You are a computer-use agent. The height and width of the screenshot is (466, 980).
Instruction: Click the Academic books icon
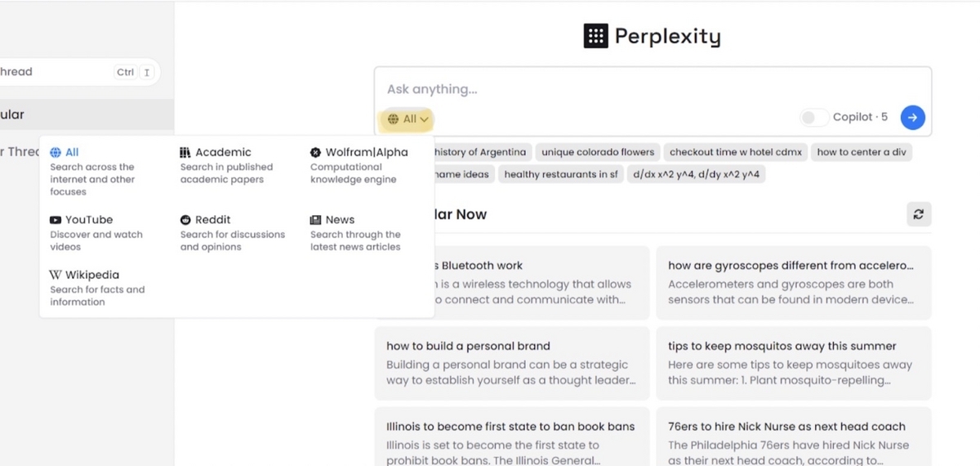point(185,152)
